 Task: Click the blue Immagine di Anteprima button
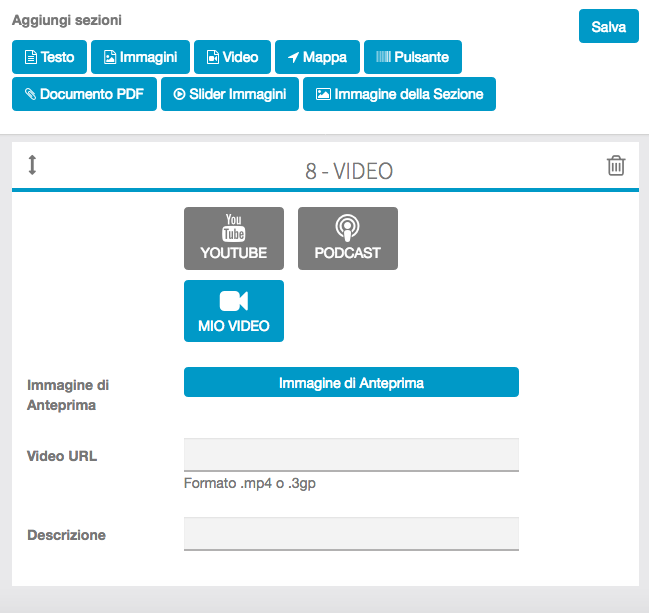(x=351, y=382)
